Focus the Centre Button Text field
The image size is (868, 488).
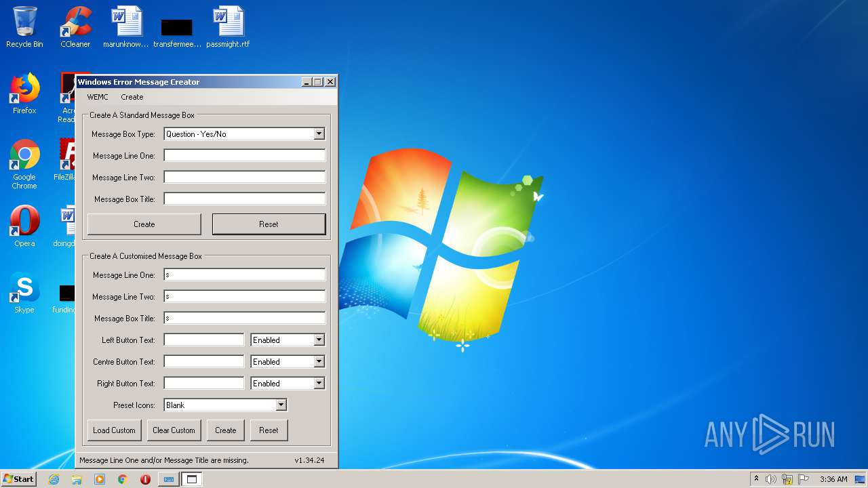coord(204,362)
